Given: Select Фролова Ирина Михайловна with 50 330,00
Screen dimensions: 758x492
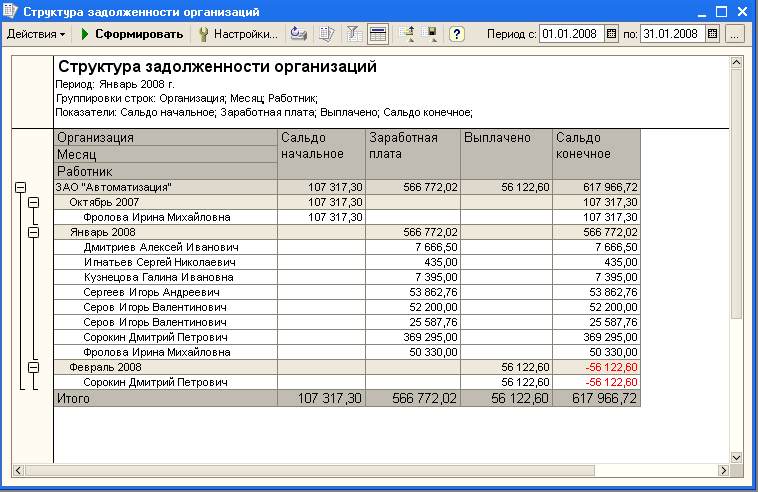Looking at the screenshot, I should (157, 352).
